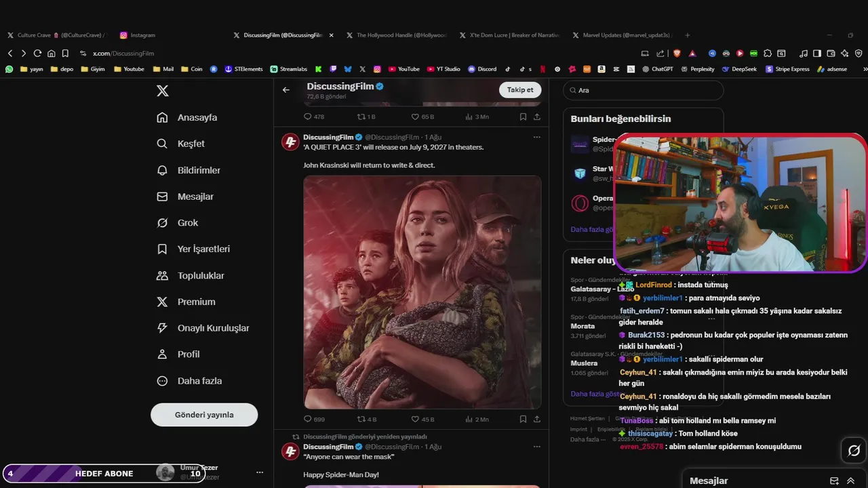Click browser forward arrow

(x=24, y=53)
